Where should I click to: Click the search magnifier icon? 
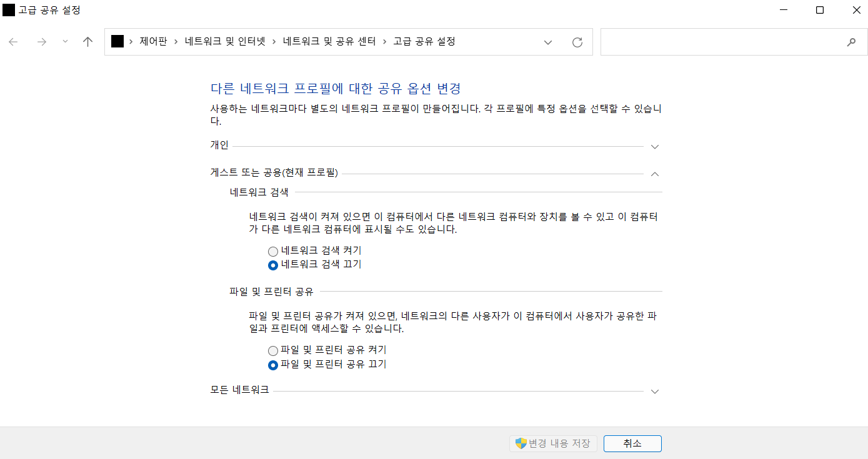click(852, 42)
